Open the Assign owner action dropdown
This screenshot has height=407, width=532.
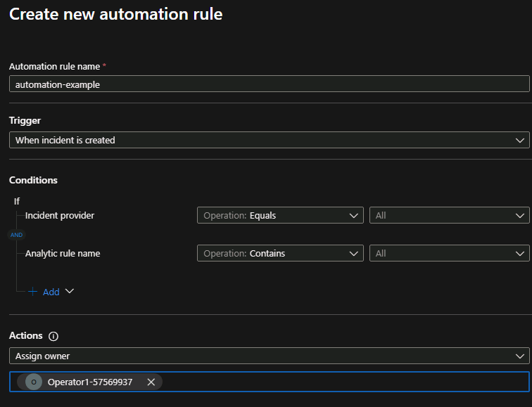coord(269,356)
